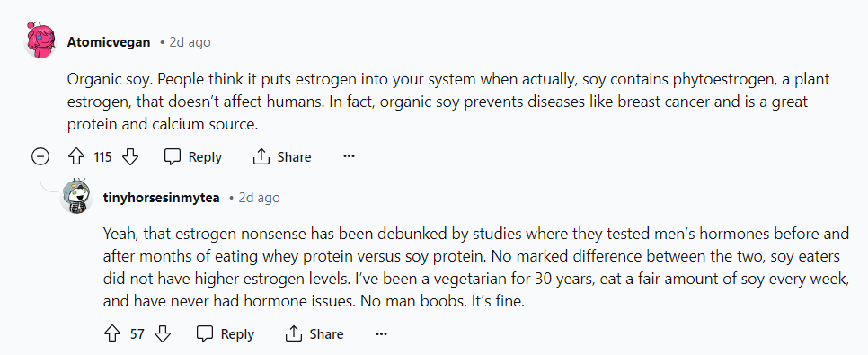Screen dimensions: 868x355
Task: Share Atomicvegan's comment
Action: pyautogui.click(x=282, y=157)
